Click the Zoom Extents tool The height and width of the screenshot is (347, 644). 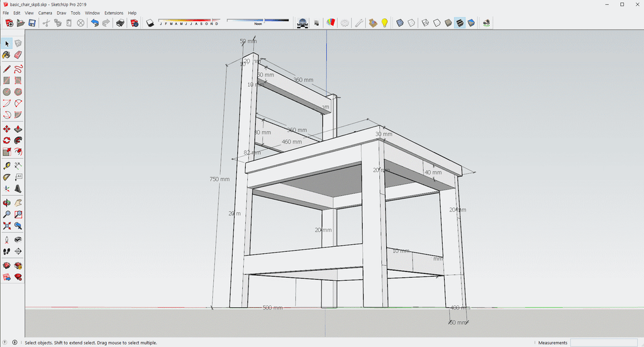click(6, 225)
